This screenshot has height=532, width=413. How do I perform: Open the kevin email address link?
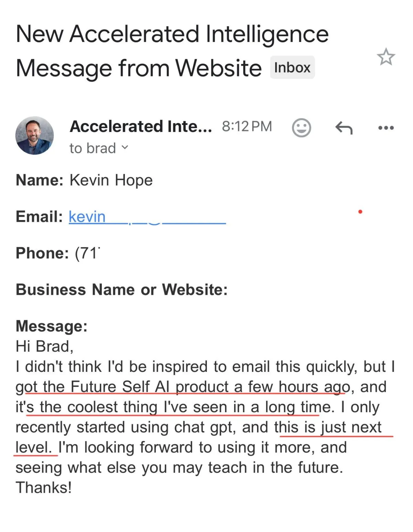click(147, 217)
